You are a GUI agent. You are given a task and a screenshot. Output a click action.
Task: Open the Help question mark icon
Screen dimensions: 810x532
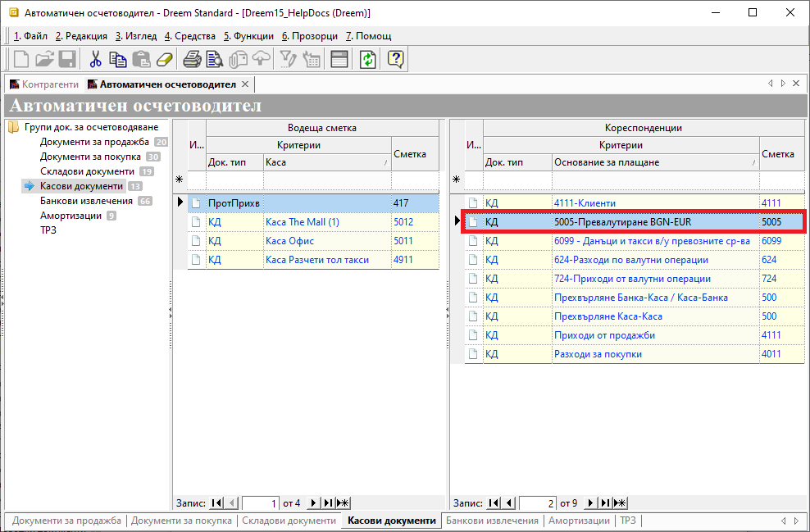[395, 59]
